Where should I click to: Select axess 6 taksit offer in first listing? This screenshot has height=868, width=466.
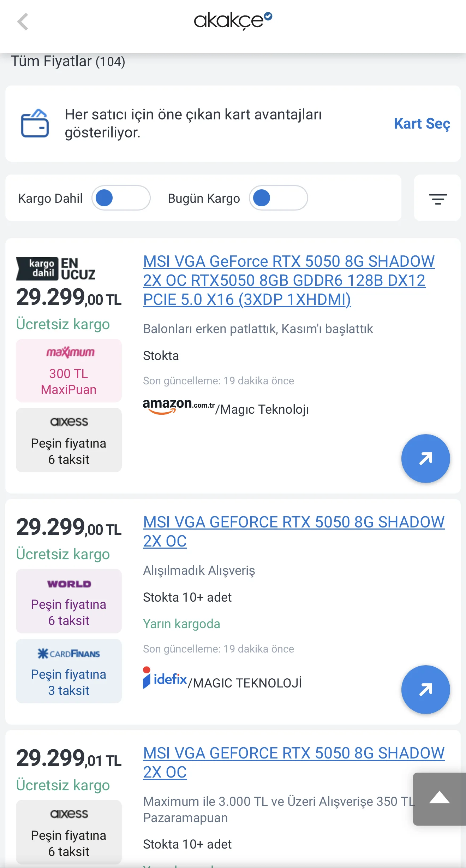pos(69,440)
